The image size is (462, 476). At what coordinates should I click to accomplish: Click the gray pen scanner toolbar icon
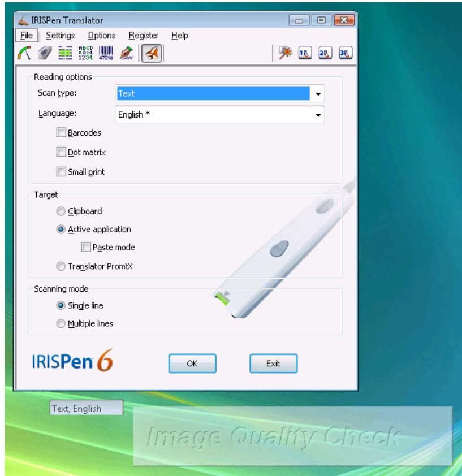45,53
